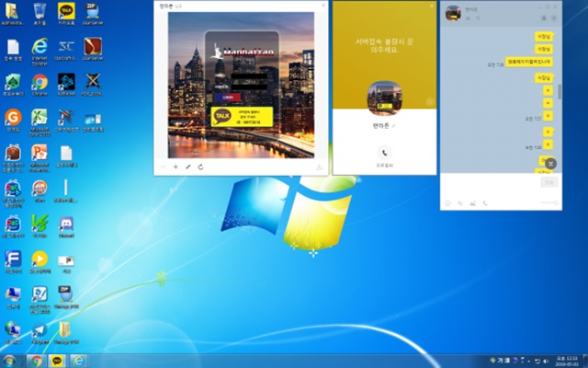This screenshot has width=588, height=368.
Task: Open Internet Explorer from the taskbar
Action: pyautogui.click(x=78, y=361)
